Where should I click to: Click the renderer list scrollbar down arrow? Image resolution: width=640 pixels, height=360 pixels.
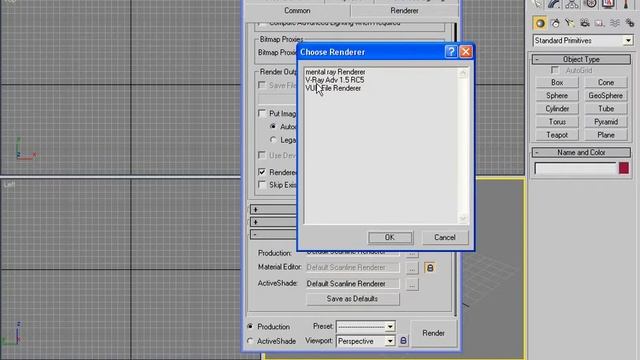pos(463,219)
